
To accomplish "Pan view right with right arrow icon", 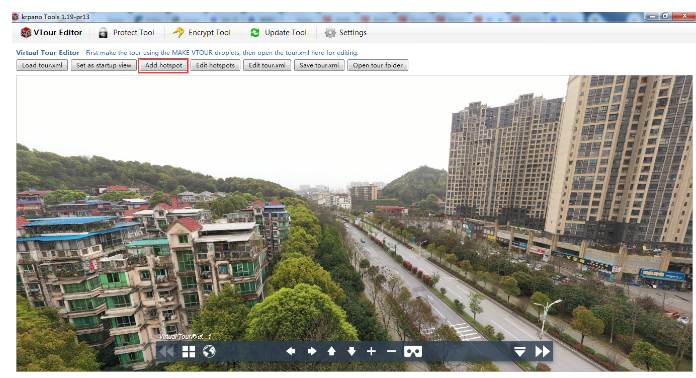I will tap(312, 351).
